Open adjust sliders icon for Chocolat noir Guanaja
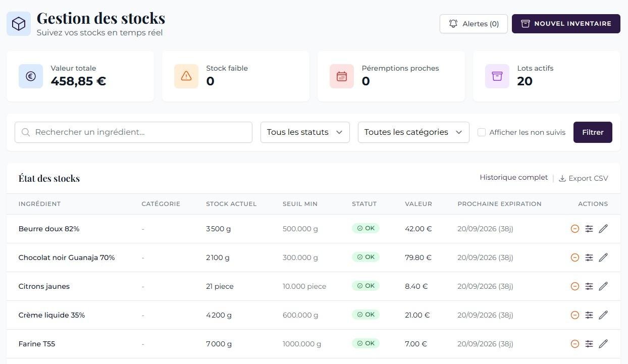 [x=589, y=257]
